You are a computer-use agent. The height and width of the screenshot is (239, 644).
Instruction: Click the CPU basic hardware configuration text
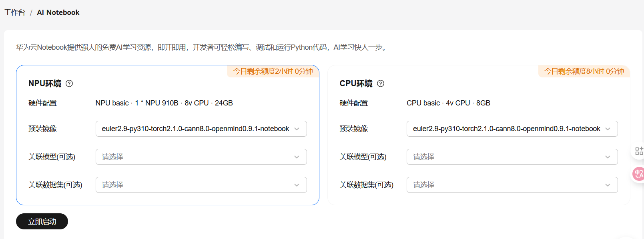(x=448, y=103)
